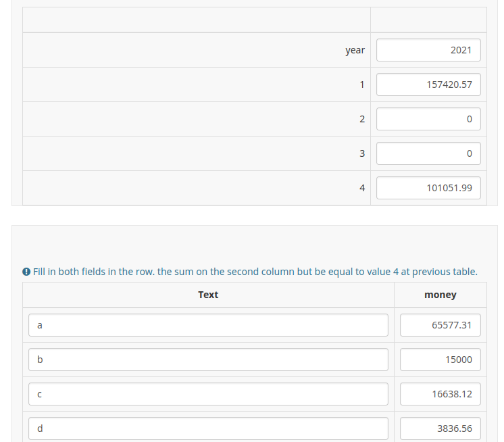Focus the row 1 field with 157420.57
The height and width of the screenshot is (442, 504).
pyautogui.click(x=428, y=84)
